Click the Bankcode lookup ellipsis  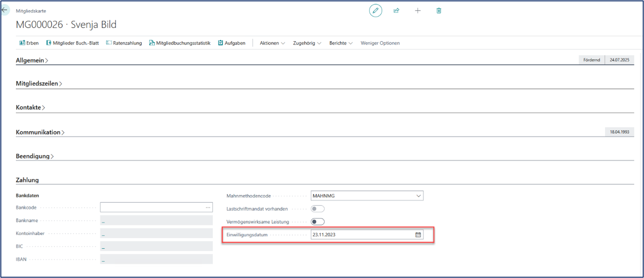(208, 207)
